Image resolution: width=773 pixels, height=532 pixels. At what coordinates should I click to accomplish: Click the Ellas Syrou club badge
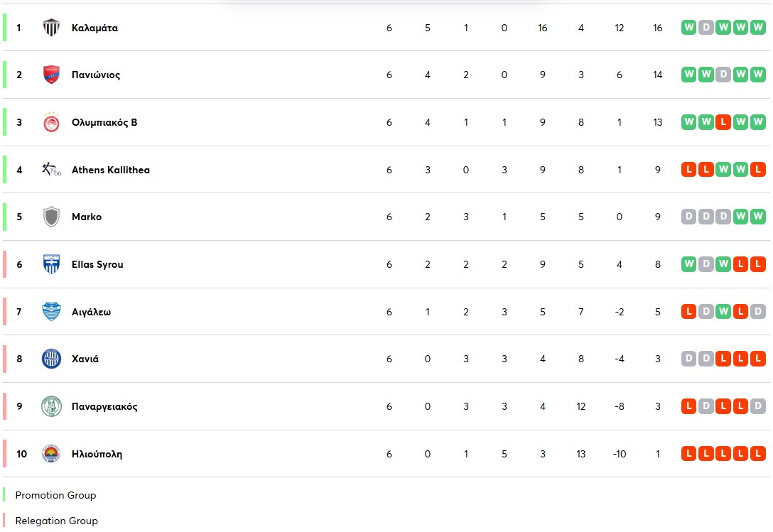(x=51, y=264)
